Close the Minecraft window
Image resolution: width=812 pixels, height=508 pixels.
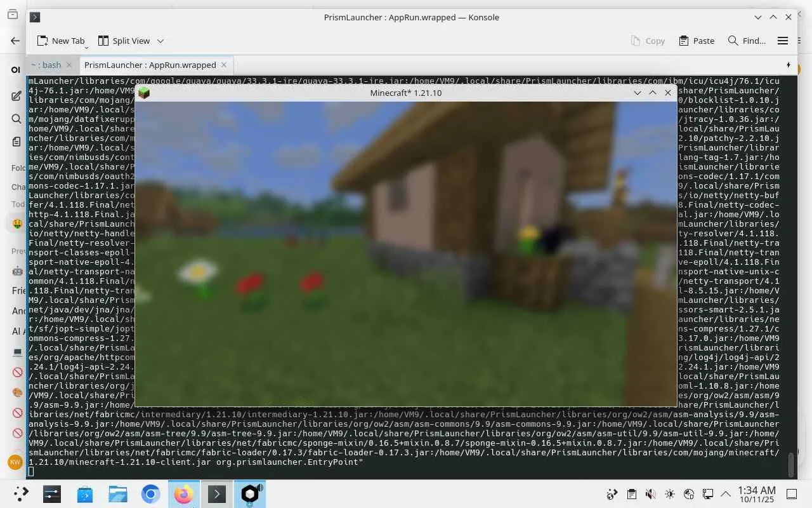[x=668, y=93]
